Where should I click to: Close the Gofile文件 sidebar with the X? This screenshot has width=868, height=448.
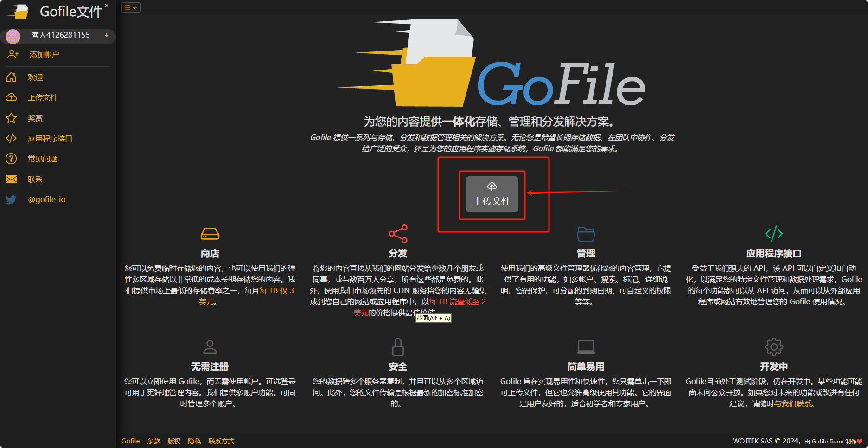tap(107, 6)
